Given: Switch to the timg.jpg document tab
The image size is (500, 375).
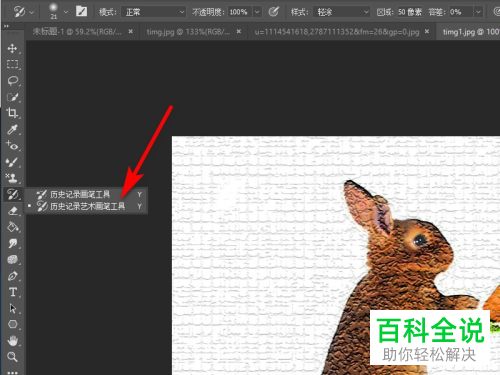Looking at the screenshot, I should (x=188, y=32).
